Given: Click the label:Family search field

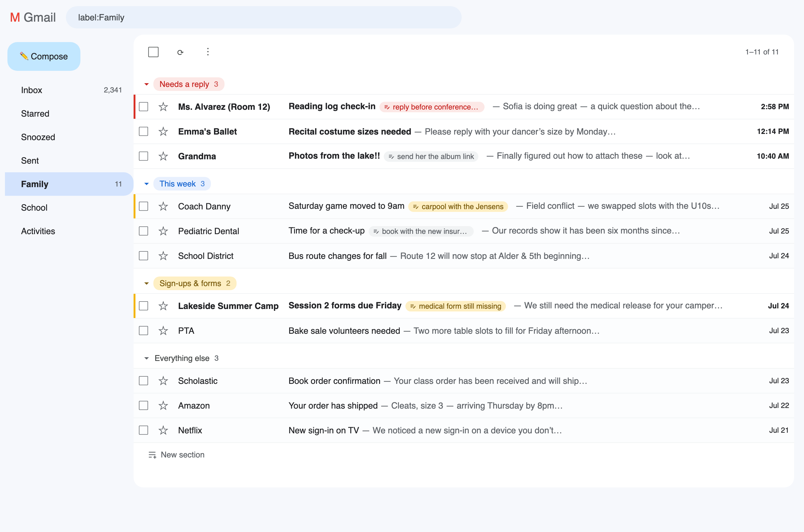Looking at the screenshot, I should tap(263, 17).
